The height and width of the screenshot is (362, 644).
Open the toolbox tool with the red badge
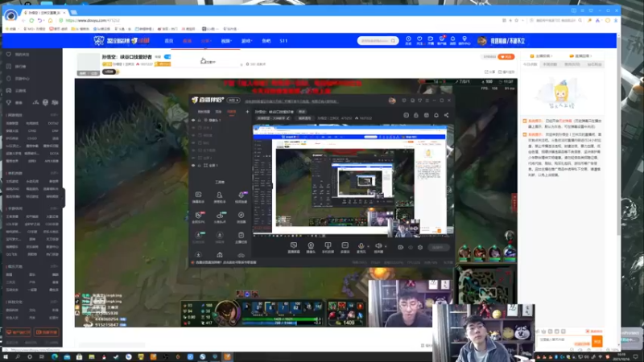pos(198,216)
